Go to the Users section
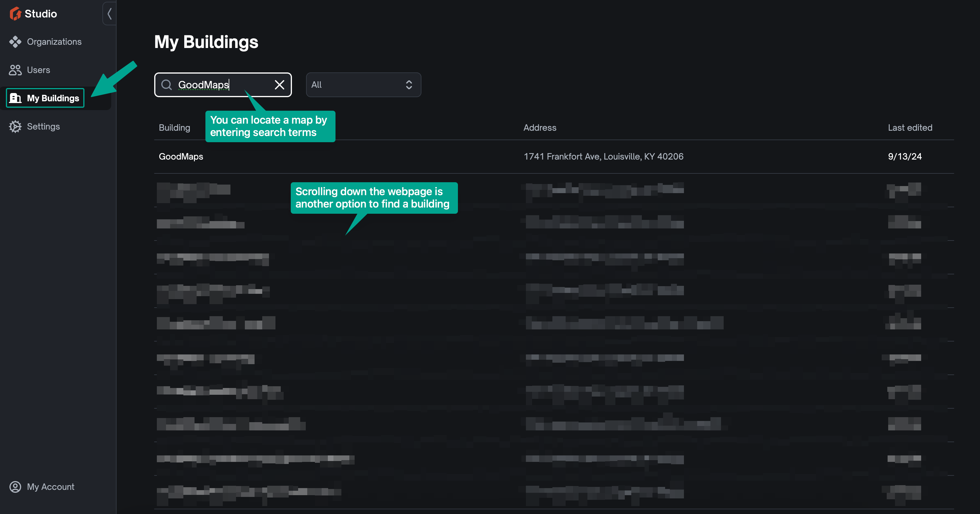The height and width of the screenshot is (514, 980). [x=39, y=70]
